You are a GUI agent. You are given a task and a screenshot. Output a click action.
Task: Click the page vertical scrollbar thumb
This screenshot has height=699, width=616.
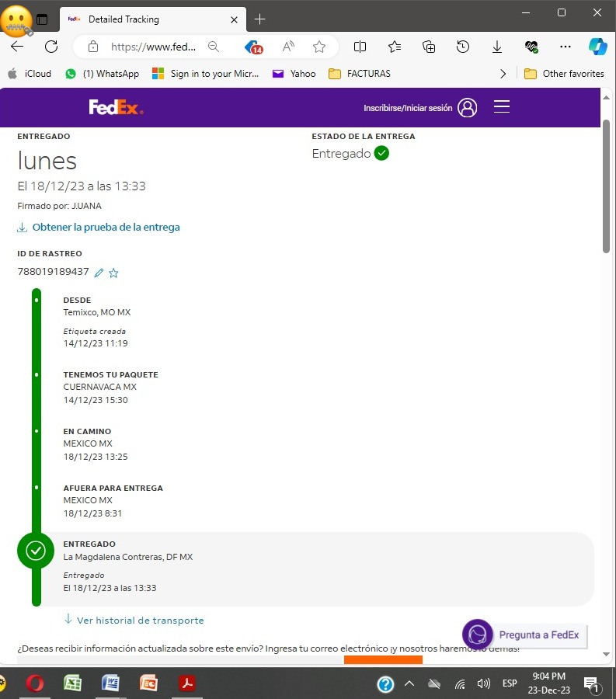click(606, 186)
